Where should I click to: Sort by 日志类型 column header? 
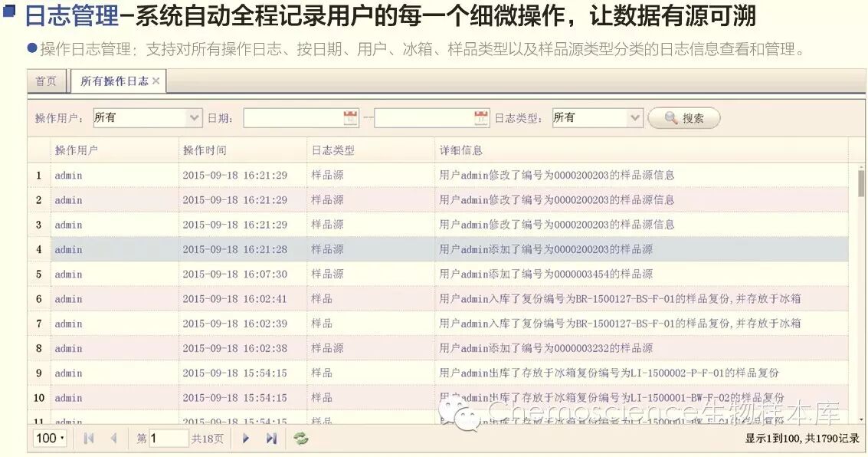click(371, 150)
